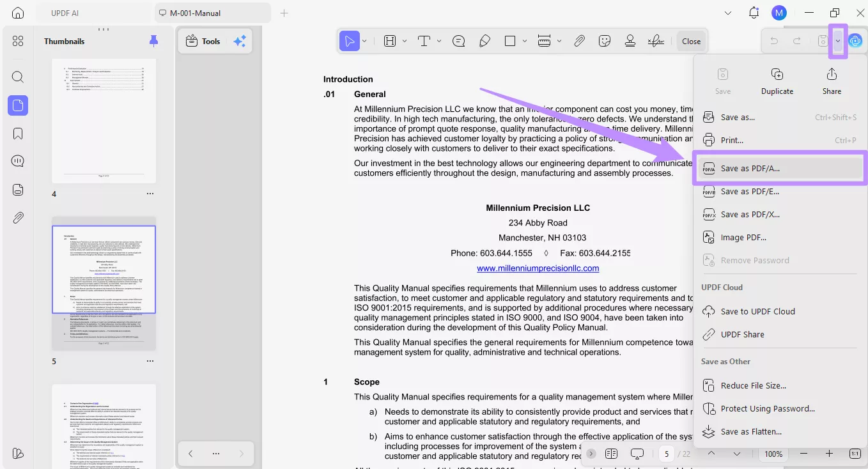Attach a file with the paperclip tool
This screenshot has width=868, height=469.
tap(579, 40)
